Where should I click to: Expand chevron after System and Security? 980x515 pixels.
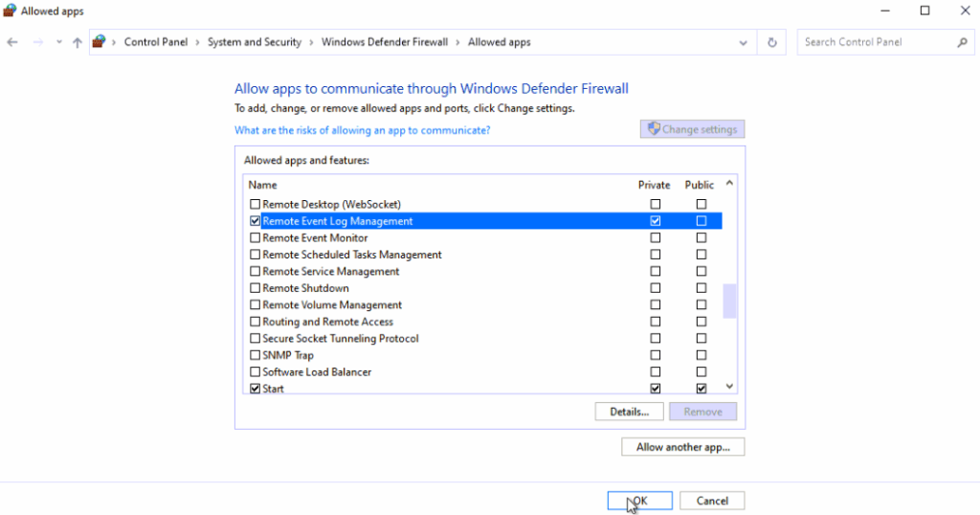coord(311,42)
